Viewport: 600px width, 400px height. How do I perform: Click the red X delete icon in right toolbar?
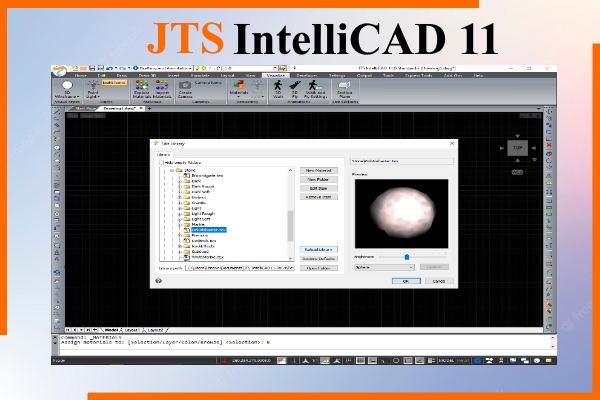549,145
